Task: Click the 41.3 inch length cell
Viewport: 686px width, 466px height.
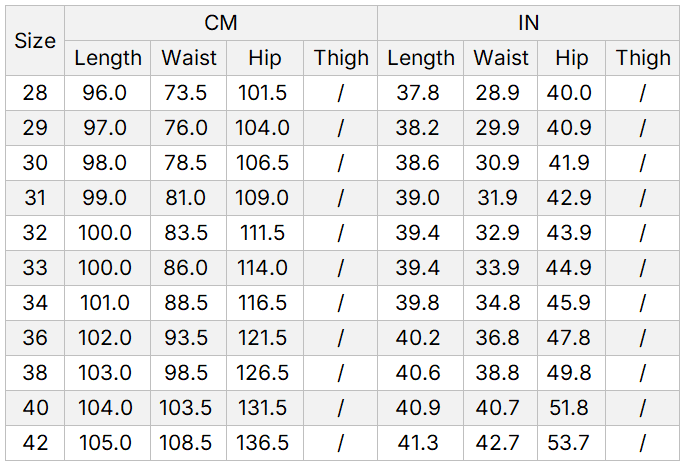Action: [418, 443]
